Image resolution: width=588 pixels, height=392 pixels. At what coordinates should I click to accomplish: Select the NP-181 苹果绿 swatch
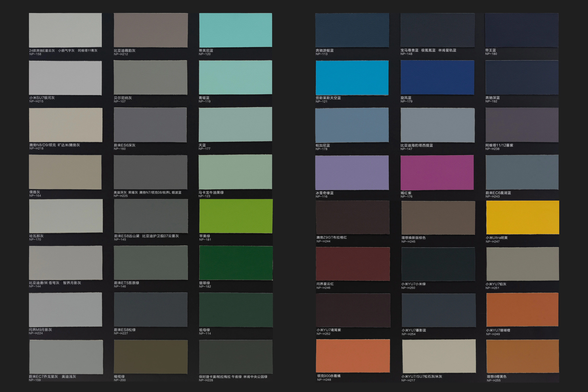click(236, 216)
